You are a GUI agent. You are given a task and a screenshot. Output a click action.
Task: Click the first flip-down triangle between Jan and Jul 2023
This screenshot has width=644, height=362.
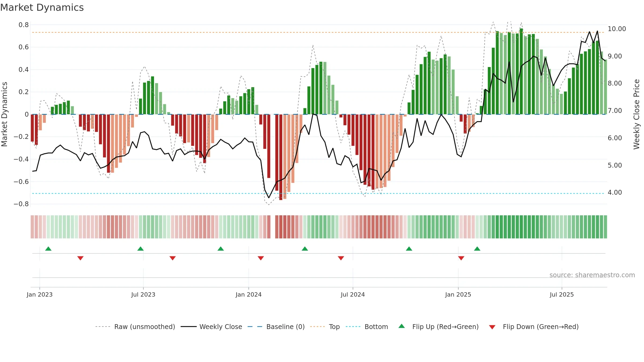pos(80,258)
